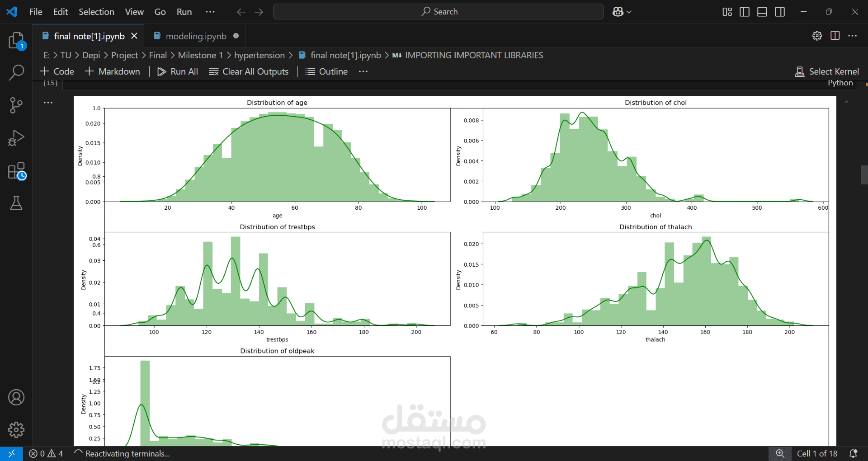This screenshot has height=461, width=868.
Task: Open the Selection menu
Action: (96, 12)
